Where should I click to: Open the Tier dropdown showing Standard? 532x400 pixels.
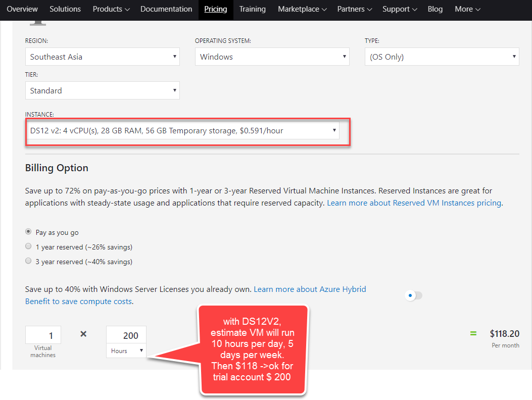(103, 90)
